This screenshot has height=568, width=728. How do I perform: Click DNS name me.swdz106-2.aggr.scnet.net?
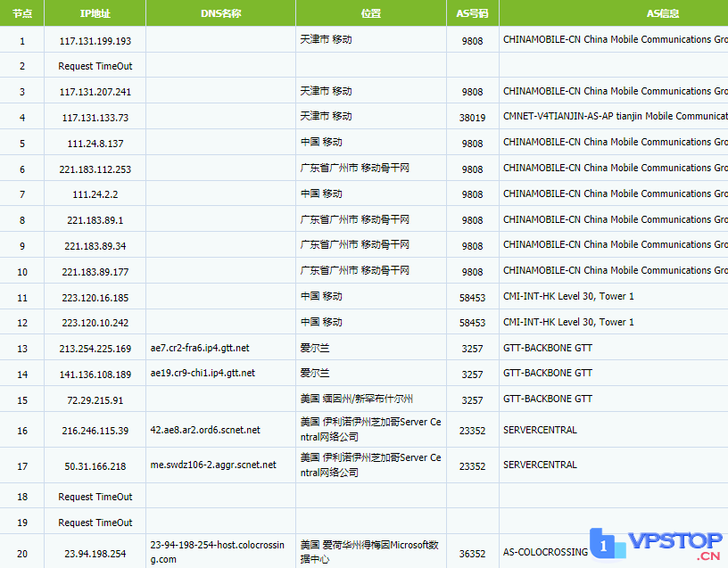[213, 465]
